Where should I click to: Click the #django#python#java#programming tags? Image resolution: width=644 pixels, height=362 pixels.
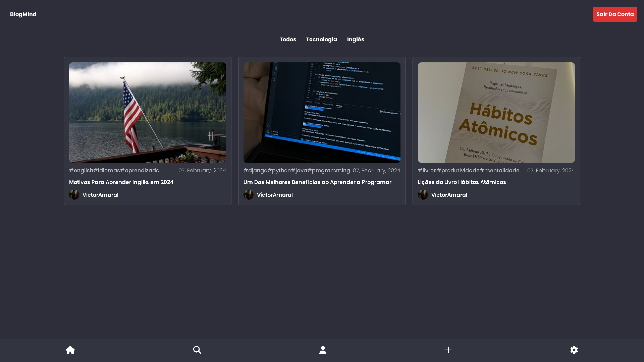click(x=297, y=170)
